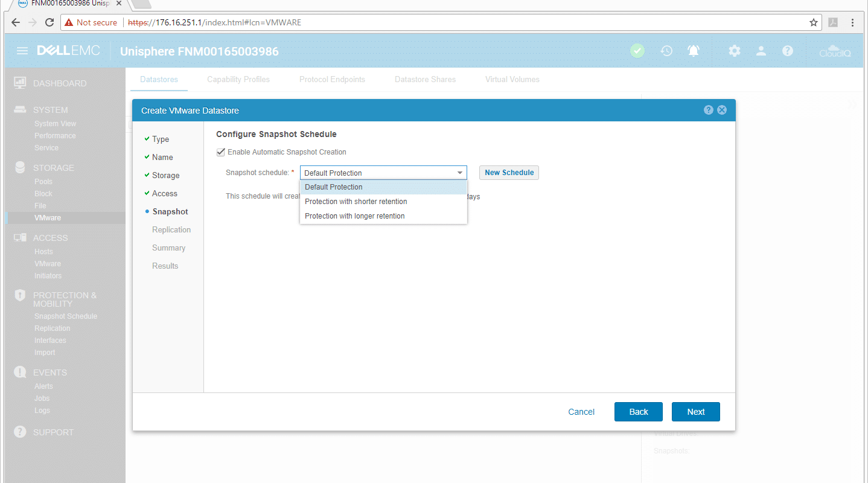
Task: Open Interfaces in sidebar
Action: pos(50,341)
